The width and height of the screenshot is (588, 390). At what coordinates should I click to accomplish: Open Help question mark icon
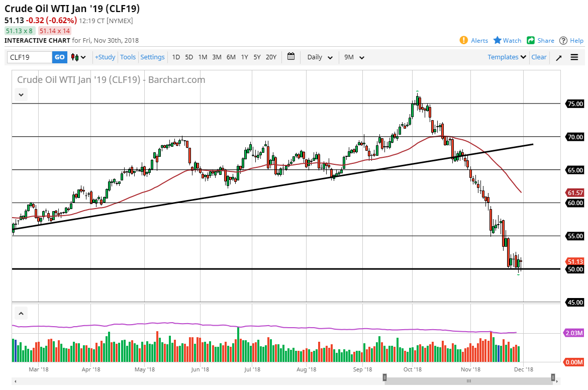pos(563,40)
